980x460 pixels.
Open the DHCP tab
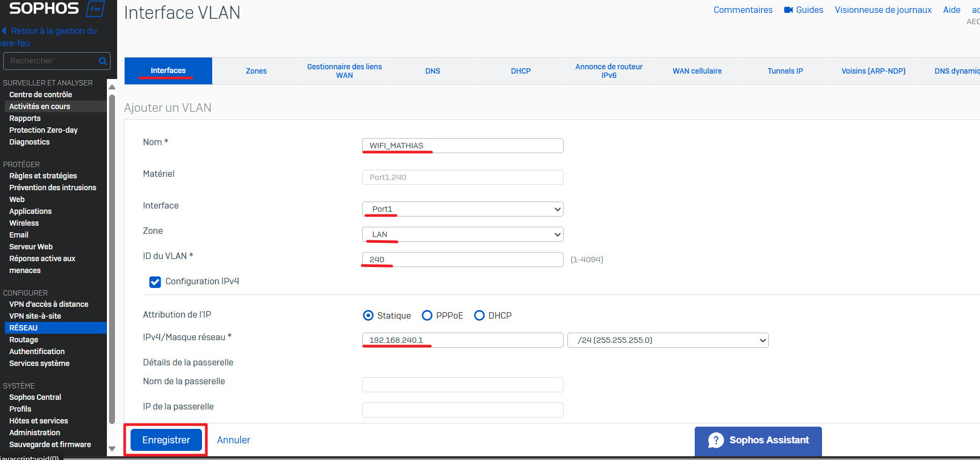[x=521, y=71]
